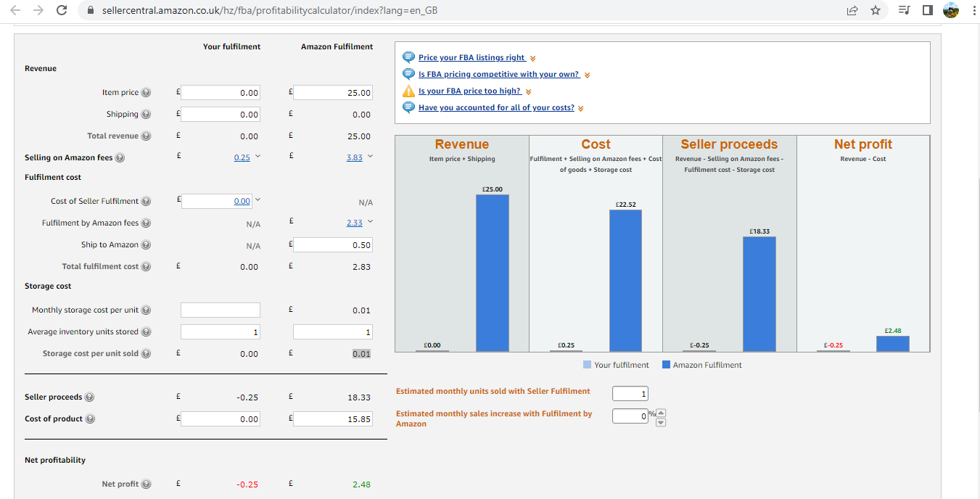The width and height of the screenshot is (980, 499).
Task: Click the help icon beside Shipping
Action: coord(146,115)
